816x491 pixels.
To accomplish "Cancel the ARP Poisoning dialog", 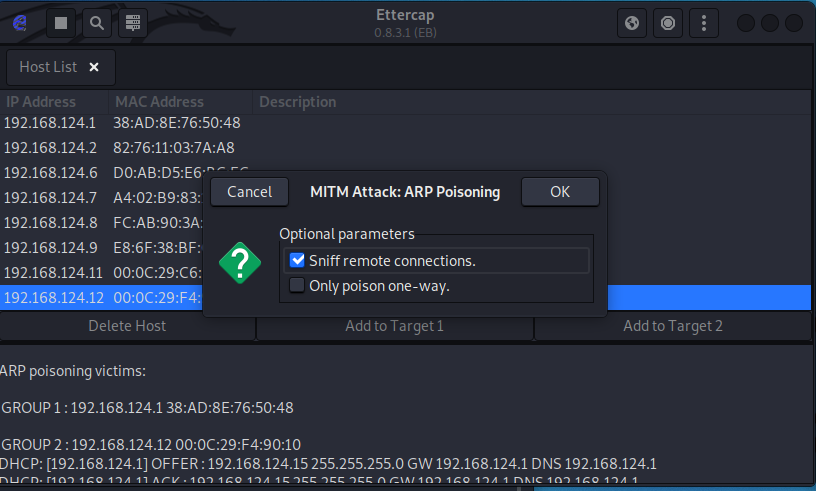I will tap(249, 192).
